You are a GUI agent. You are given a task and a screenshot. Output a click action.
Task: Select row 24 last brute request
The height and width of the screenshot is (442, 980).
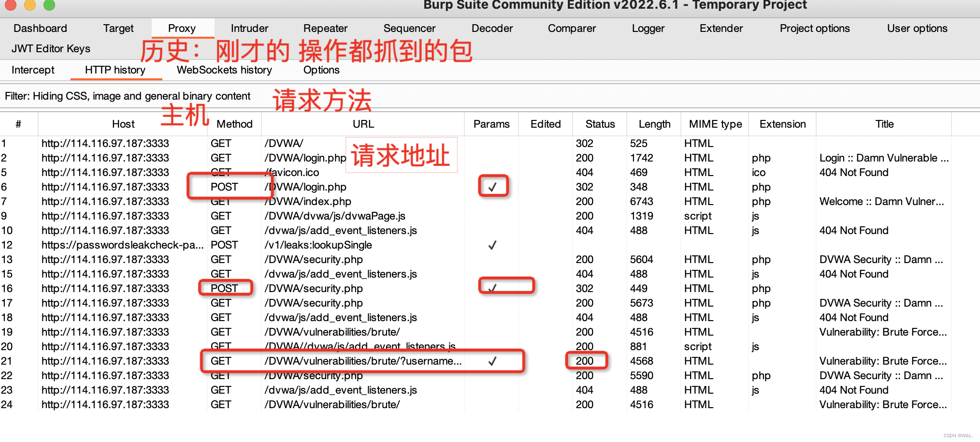click(476, 405)
